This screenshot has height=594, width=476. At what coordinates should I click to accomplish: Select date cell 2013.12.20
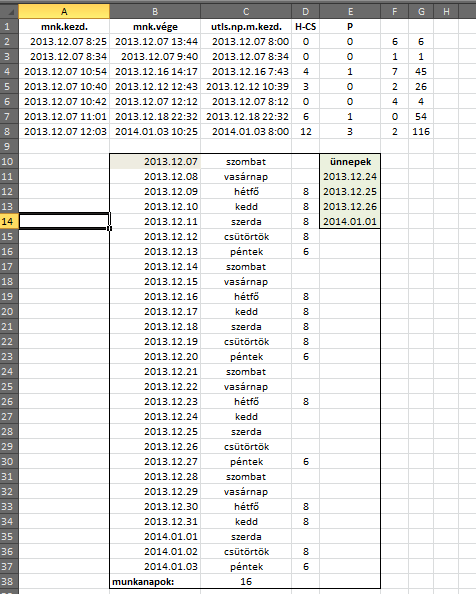click(155, 356)
